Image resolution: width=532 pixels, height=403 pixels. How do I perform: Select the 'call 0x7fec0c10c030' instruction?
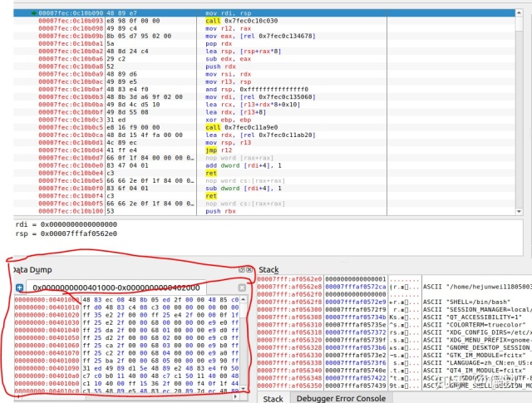[264, 21]
